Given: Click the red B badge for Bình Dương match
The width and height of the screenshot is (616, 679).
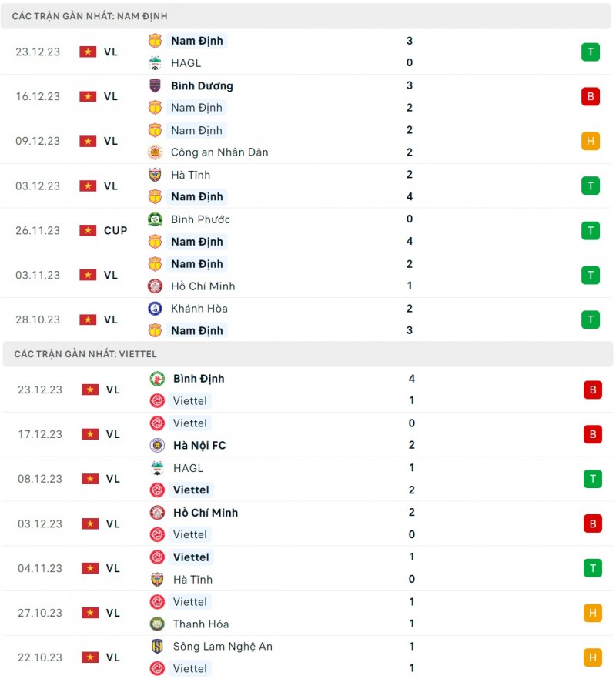Looking at the screenshot, I should click(x=591, y=96).
